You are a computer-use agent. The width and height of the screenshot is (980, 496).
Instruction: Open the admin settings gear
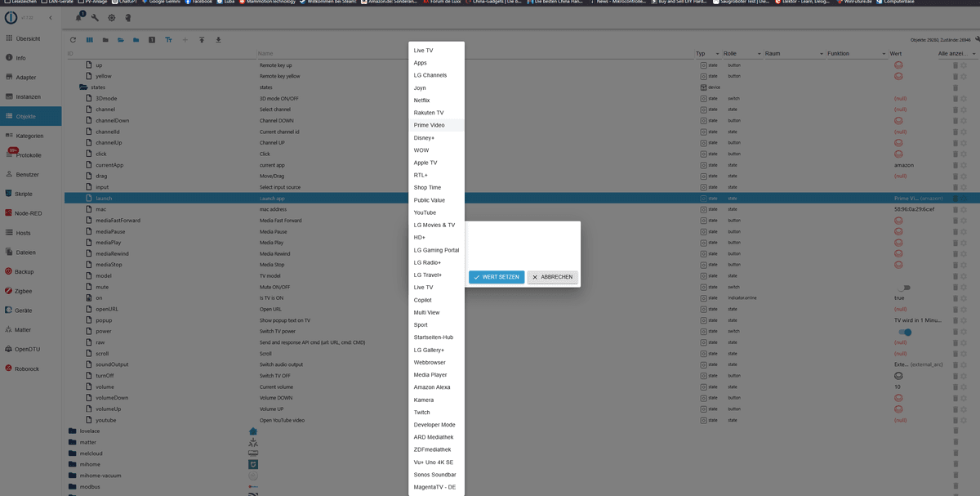111,17
